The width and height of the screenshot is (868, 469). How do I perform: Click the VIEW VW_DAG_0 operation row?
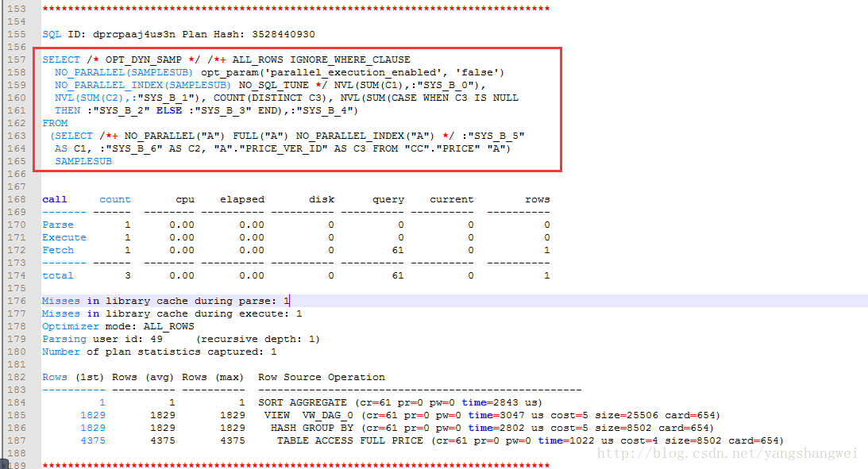click(x=492, y=416)
